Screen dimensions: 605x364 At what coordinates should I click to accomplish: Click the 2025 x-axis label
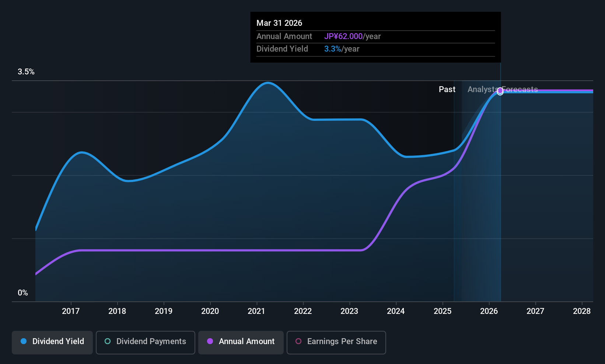tap(443, 311)
